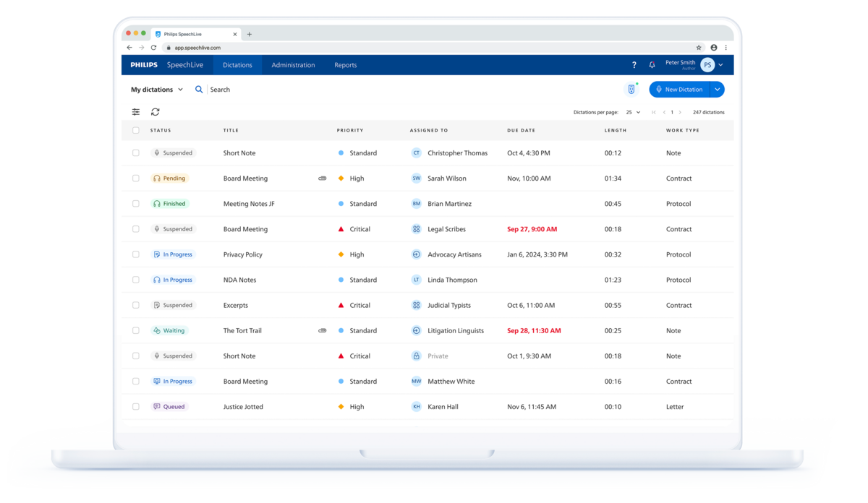Click the search magnifier icon

coord(199,90)
